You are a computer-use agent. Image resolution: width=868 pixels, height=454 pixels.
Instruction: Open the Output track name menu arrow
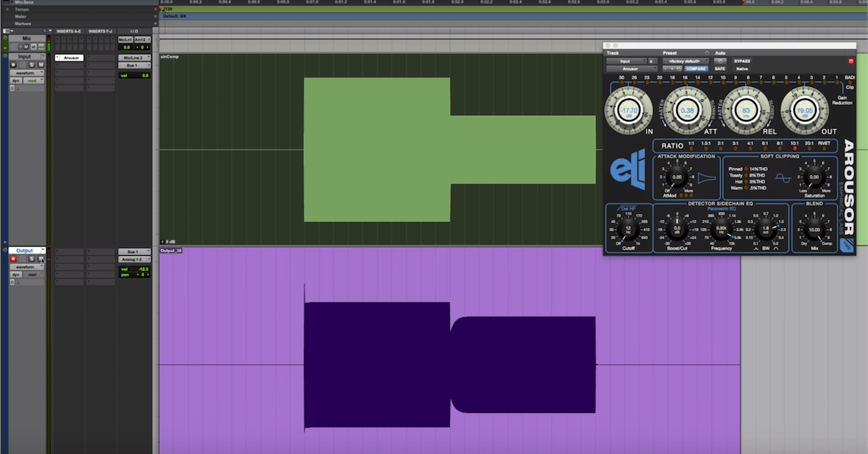tap(43, 249)
